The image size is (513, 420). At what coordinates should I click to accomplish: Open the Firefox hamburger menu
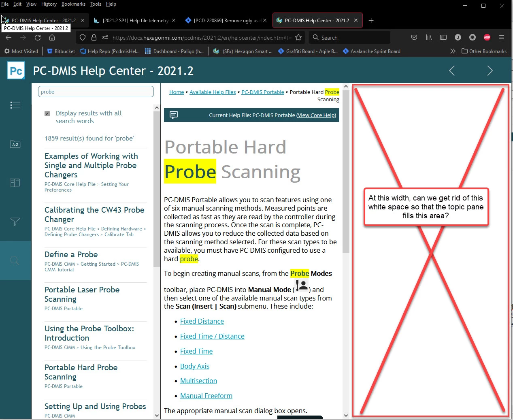502,37
